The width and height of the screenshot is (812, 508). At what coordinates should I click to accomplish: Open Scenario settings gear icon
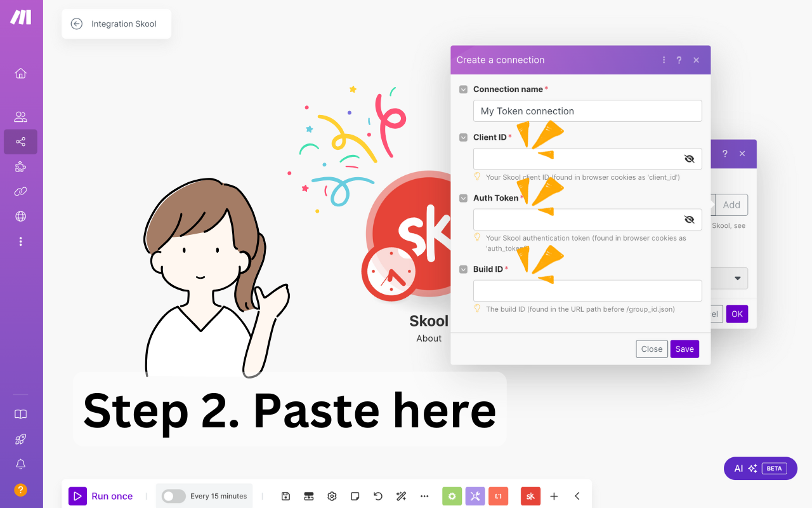(332, 496)
